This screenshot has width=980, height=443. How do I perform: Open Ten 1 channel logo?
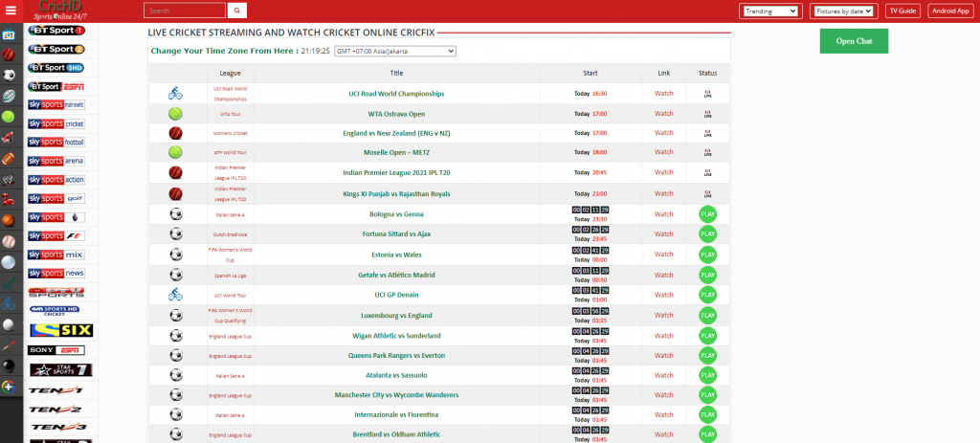tap(55, 390)
